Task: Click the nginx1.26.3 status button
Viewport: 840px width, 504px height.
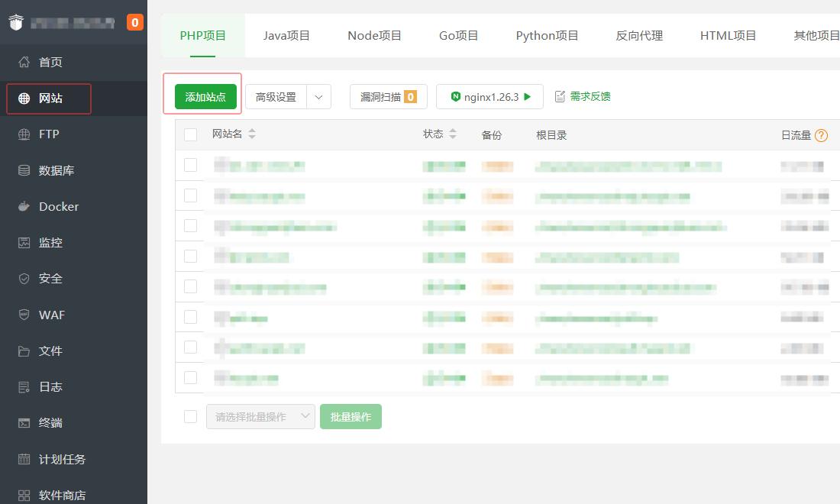Action: [489, 97]
